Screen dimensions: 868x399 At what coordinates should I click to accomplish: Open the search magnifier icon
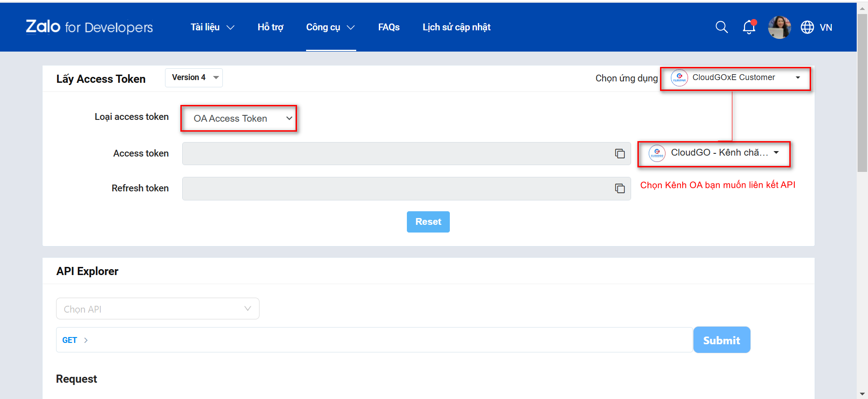(722, 27)
